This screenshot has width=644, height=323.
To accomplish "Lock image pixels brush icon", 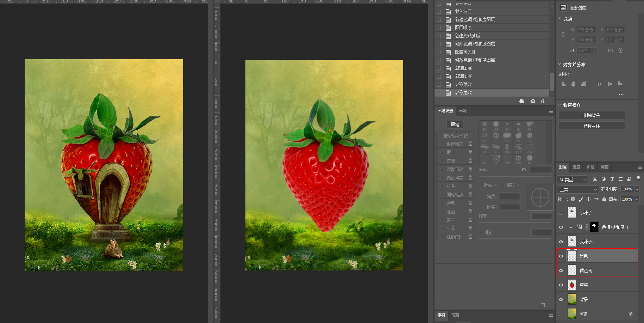I will [581, 199].
